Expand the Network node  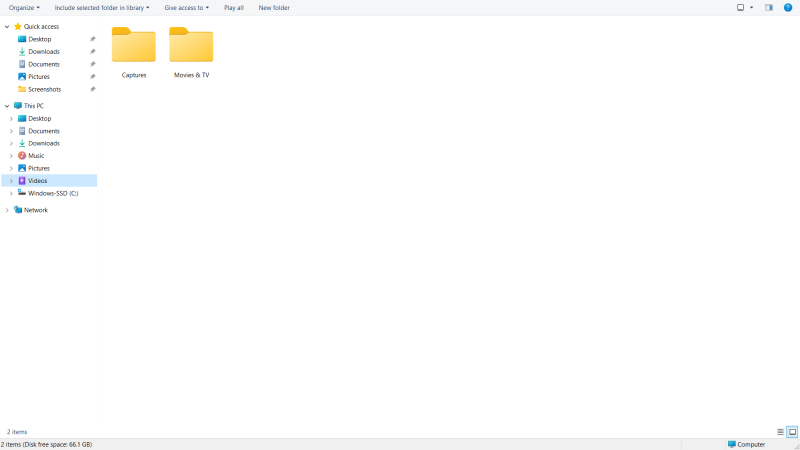(7, 210)
